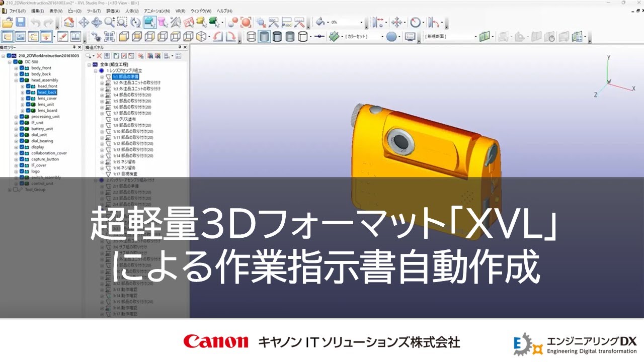This screenshot has height=362, width=644.
Task: Click the rotate left red arrow icon
Action: 218,36
